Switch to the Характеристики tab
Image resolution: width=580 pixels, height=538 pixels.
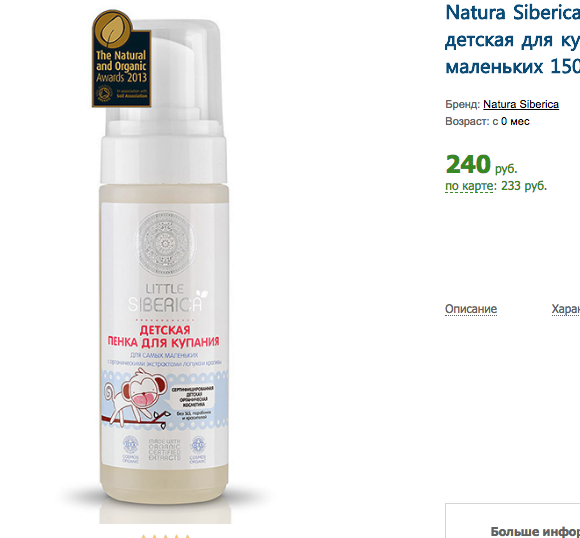tap(566, 309)
